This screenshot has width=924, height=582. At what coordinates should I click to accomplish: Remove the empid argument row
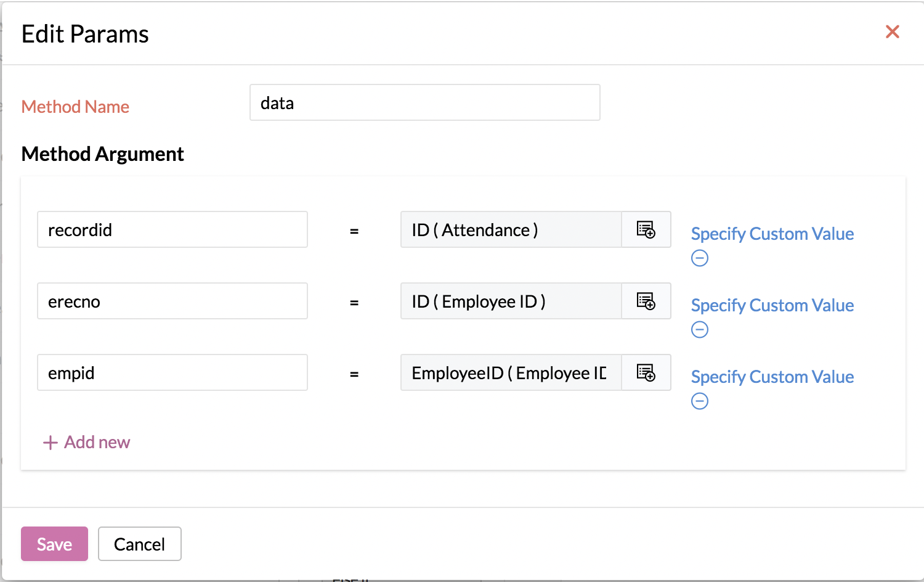[x=700, y=401]
